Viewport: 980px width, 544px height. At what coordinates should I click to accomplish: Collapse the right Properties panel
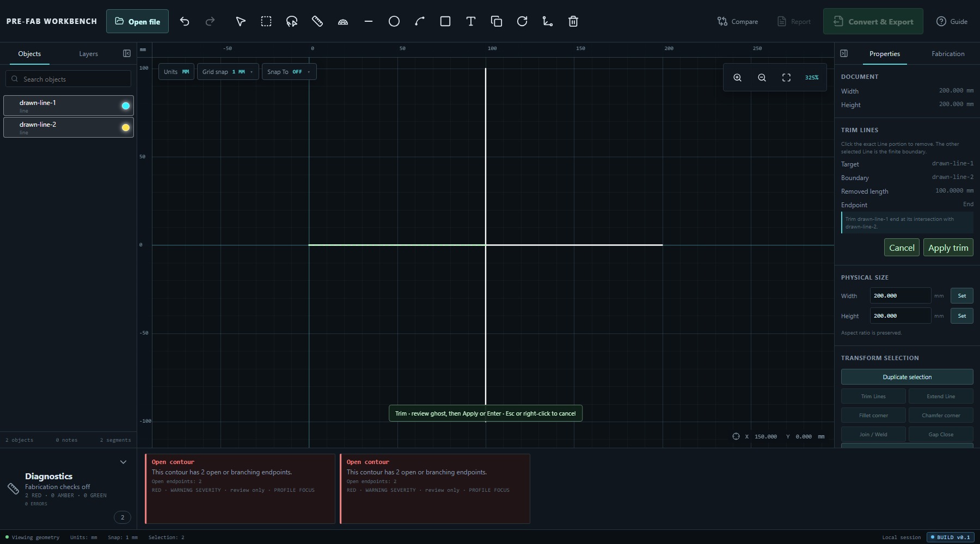tap(844, 53)
